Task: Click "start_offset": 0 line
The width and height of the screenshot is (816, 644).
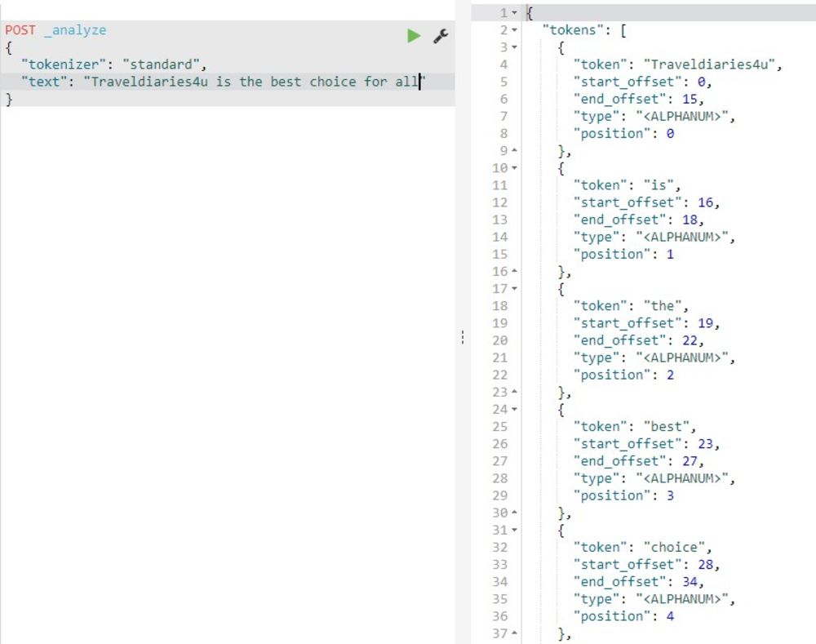Action: click(x=642, y=82)
